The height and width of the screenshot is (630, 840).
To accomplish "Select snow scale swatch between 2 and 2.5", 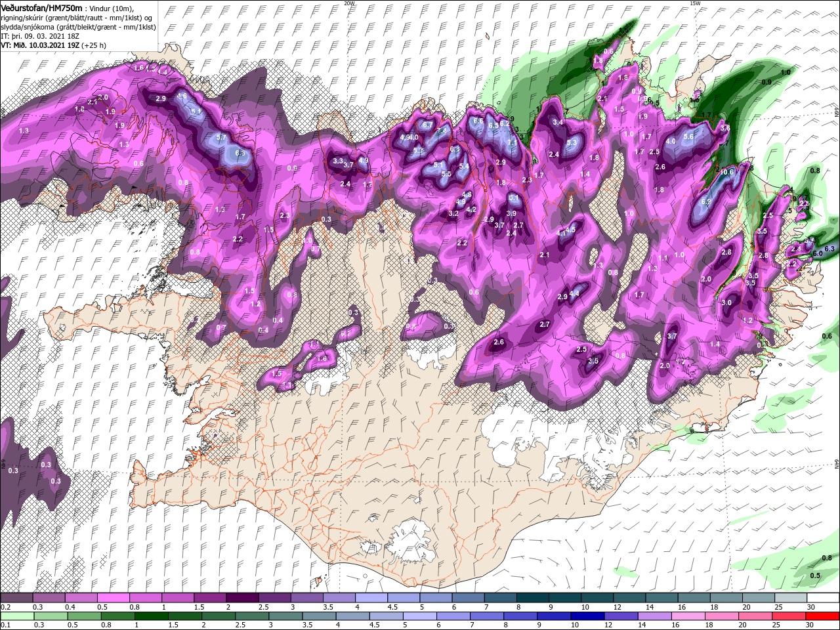I will pos(242,598).
